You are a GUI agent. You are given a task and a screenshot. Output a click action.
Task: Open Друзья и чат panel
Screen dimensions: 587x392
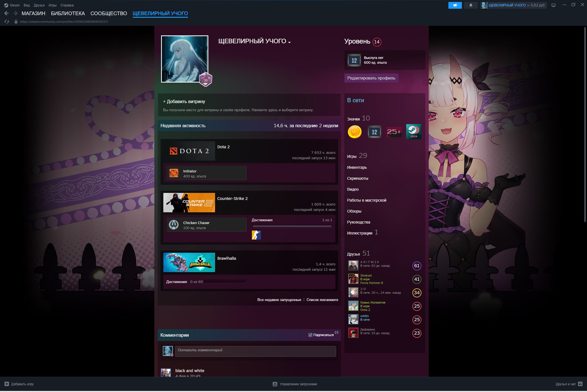coord(569,384)
